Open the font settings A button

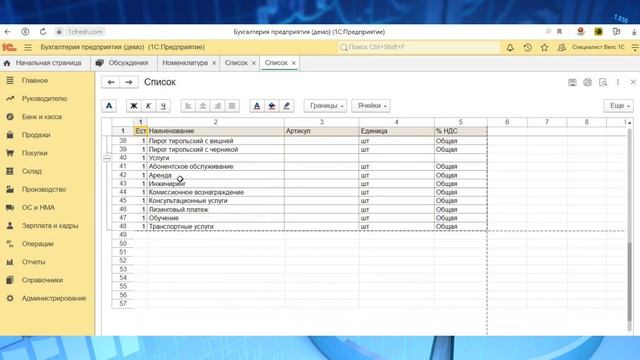point(109,106)
